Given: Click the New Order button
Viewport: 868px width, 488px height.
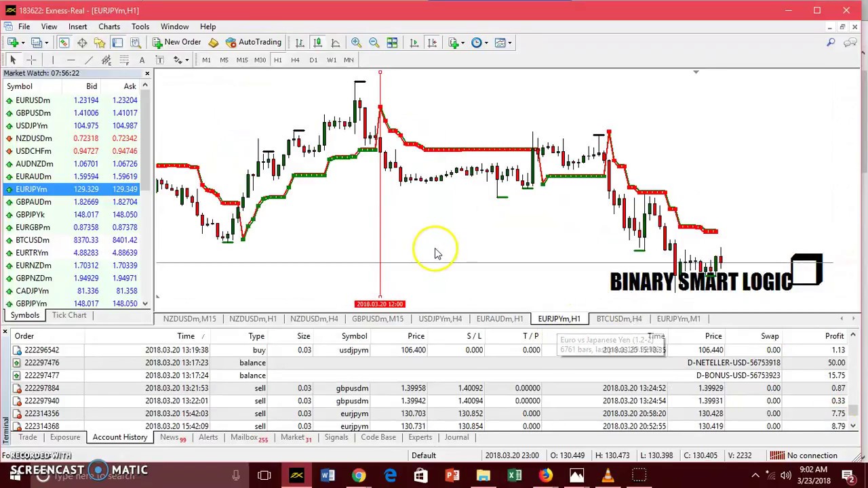Looking at the screenshot, I should pyautogui.click(x=176, y=43).
